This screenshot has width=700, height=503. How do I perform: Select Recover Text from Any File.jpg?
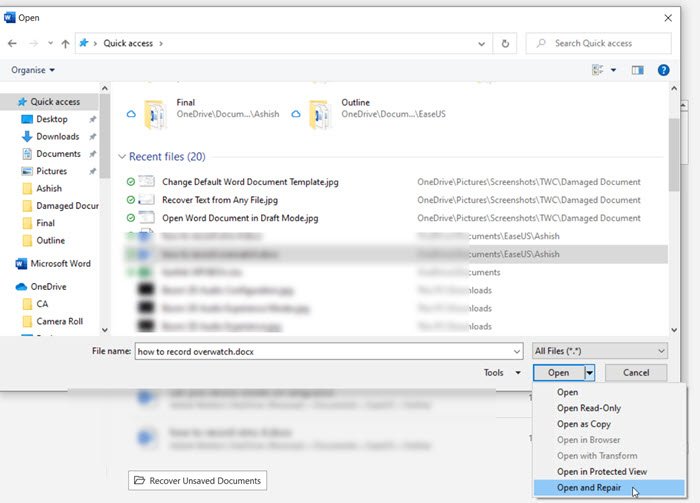220,200
